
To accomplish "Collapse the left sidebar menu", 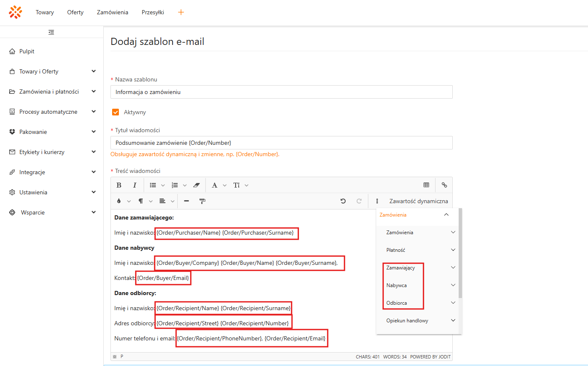I will click(51, 32).
